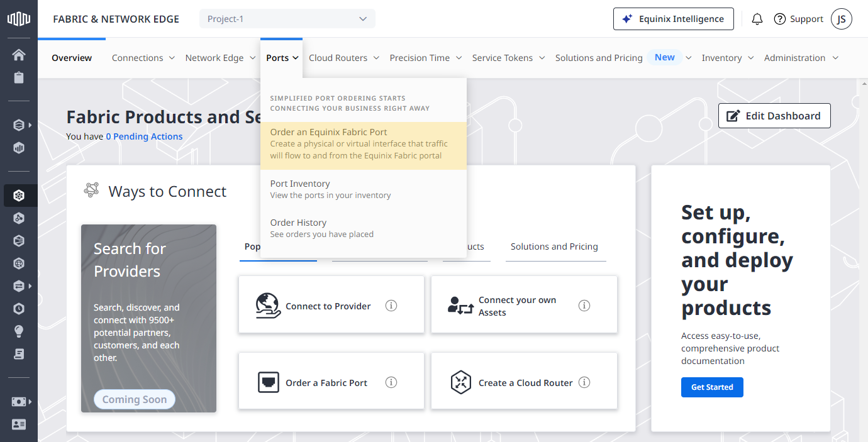This screenshot has width=868, height=442.
Task: Click the Ways to Connect network icon
Action: (92, 190)
